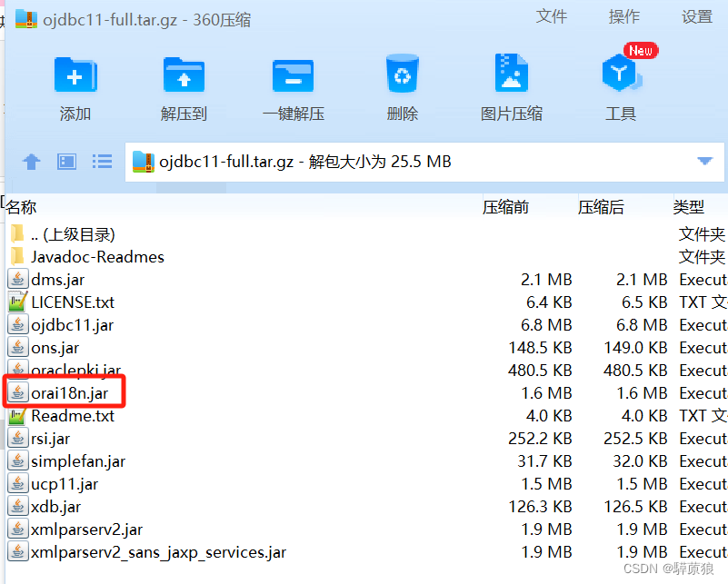Go up via the .. (上级目录) entry
The image size is (728, 584).
click(x=73, y=233)
